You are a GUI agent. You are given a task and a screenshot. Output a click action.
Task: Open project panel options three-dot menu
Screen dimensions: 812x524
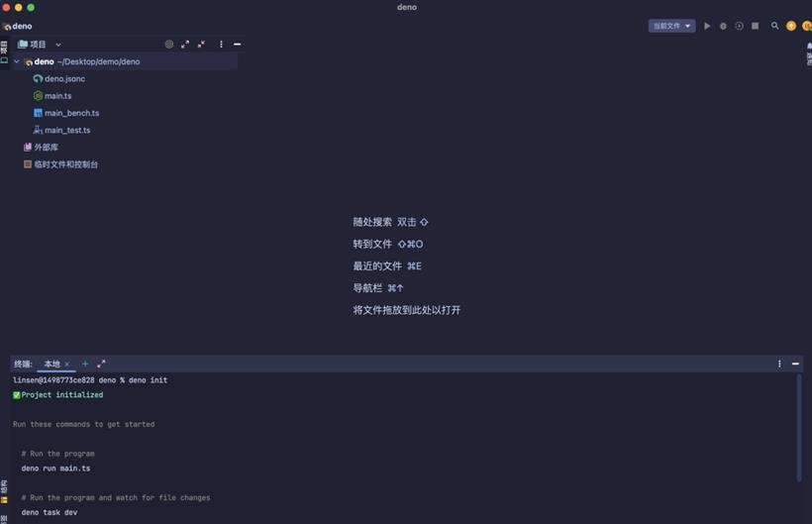point(221,45)
